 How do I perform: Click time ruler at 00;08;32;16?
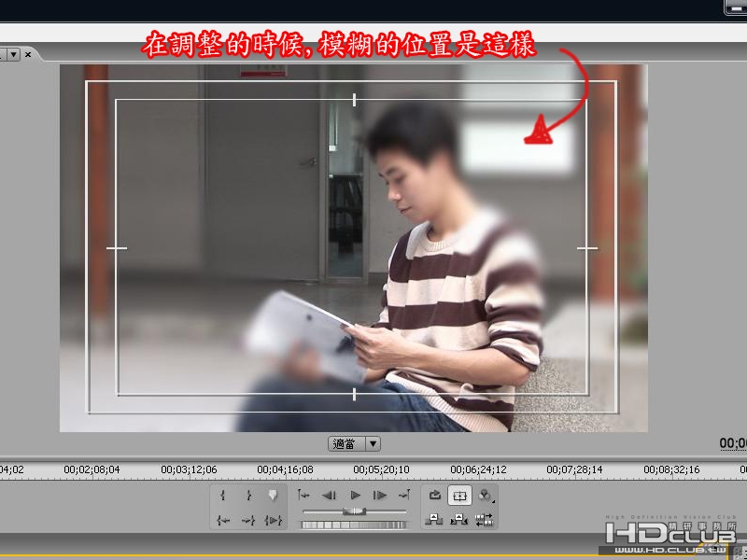tap(671, 469)
